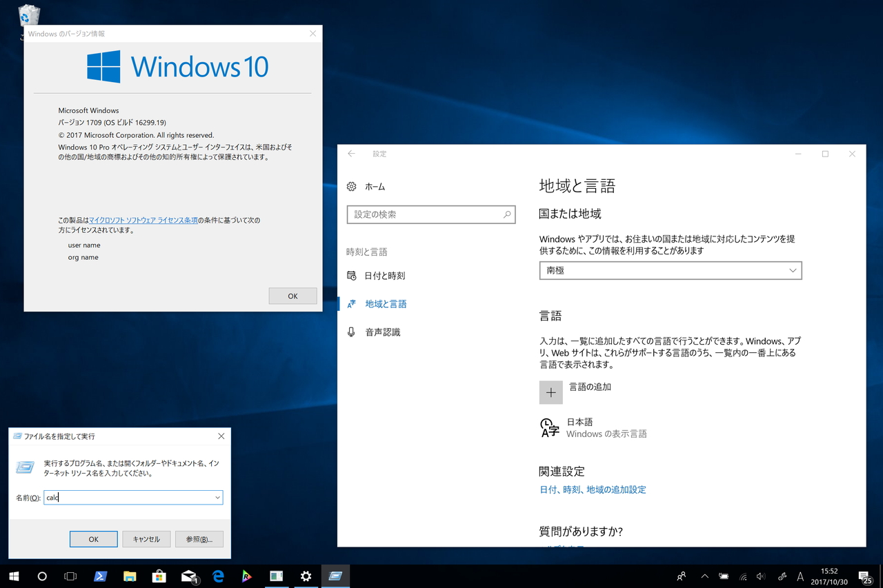
Task: Expand the Run dialog history dropdown arrow
Action: [x=217, y=498]
